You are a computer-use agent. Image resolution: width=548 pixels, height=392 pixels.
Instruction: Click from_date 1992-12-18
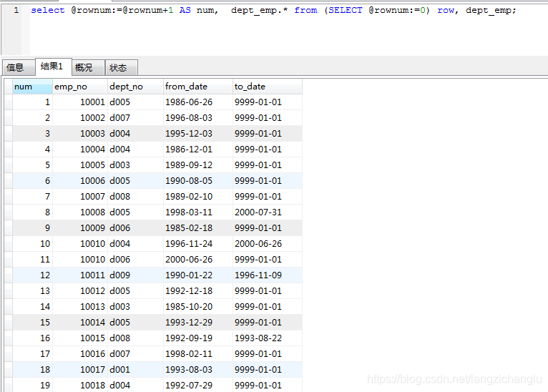198,290
